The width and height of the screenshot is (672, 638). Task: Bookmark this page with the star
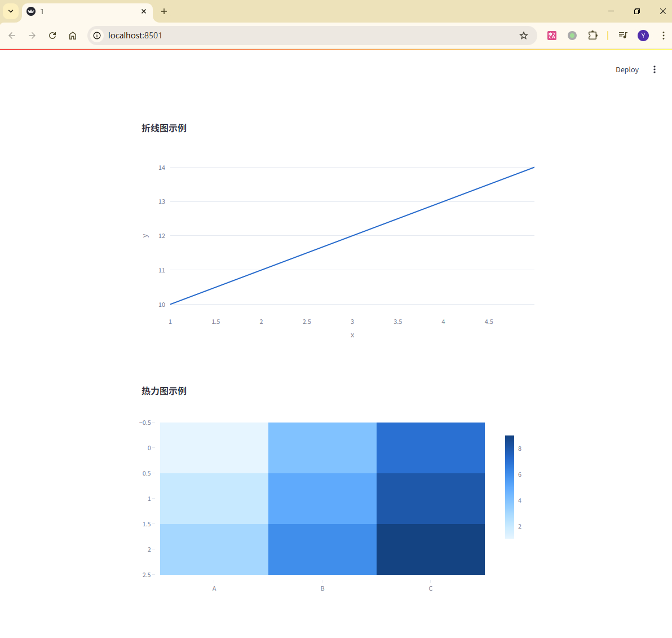click(523, 35)
